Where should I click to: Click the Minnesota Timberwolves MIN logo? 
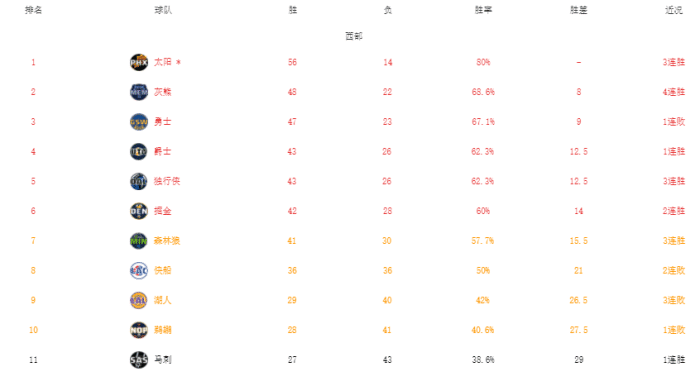pyautogui.click(x=139, y=241)
